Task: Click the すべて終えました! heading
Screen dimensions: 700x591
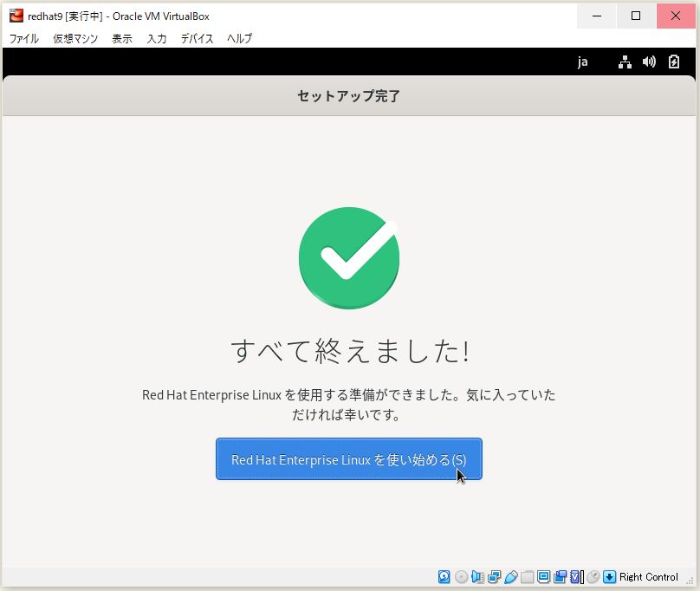Action: tap(349, 351)
